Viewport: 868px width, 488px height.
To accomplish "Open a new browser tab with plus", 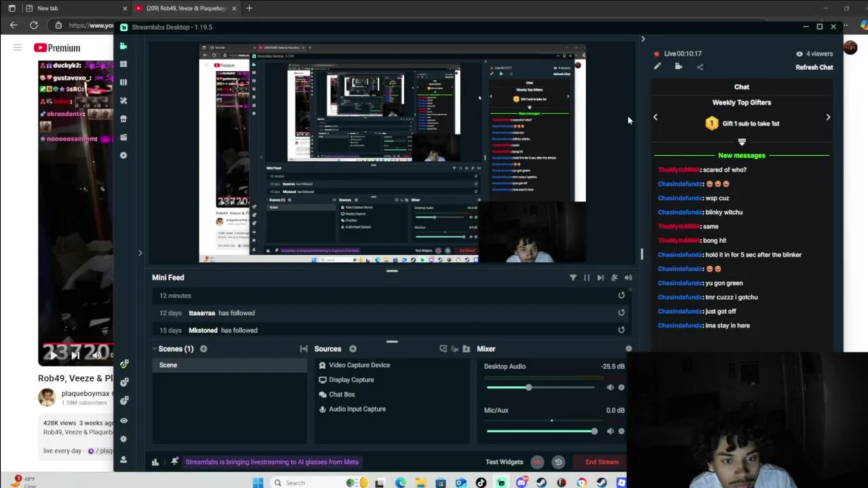I will click(249, 8).
